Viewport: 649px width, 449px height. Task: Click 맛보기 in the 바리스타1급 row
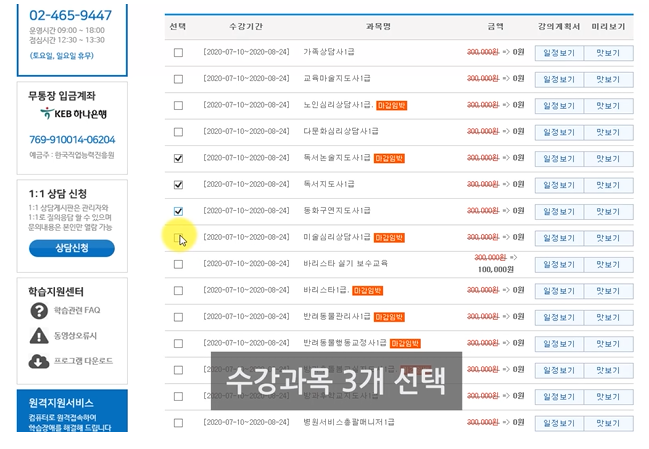[608, 291]
